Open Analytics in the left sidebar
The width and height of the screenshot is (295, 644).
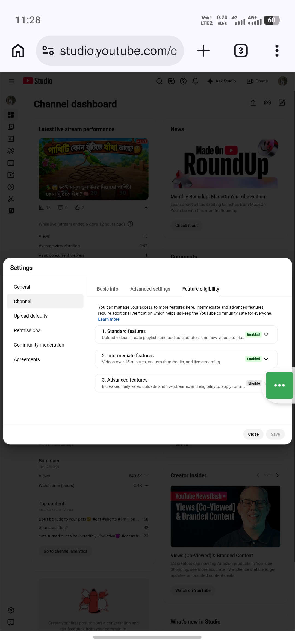pyautogui.click(x=11, y=139)
